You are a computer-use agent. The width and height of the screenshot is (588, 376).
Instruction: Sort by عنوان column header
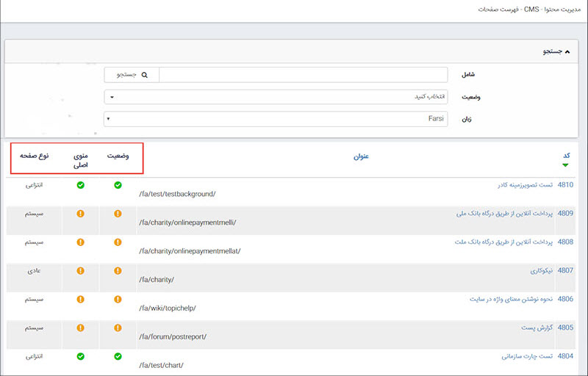[x=360, y=156]
